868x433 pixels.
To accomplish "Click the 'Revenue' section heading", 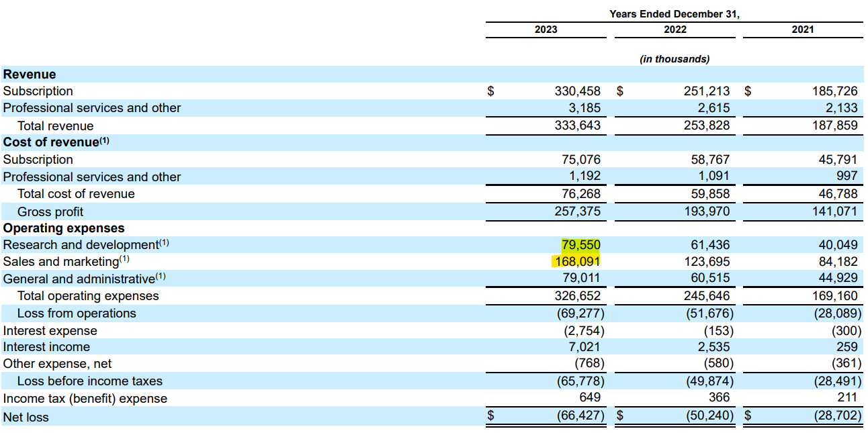I will [30, 75].
